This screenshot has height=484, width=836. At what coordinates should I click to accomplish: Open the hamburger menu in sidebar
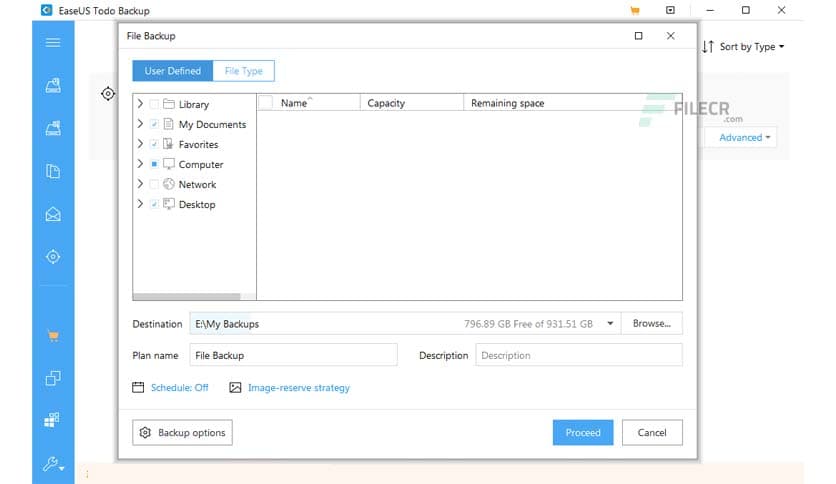click(53, 43)
